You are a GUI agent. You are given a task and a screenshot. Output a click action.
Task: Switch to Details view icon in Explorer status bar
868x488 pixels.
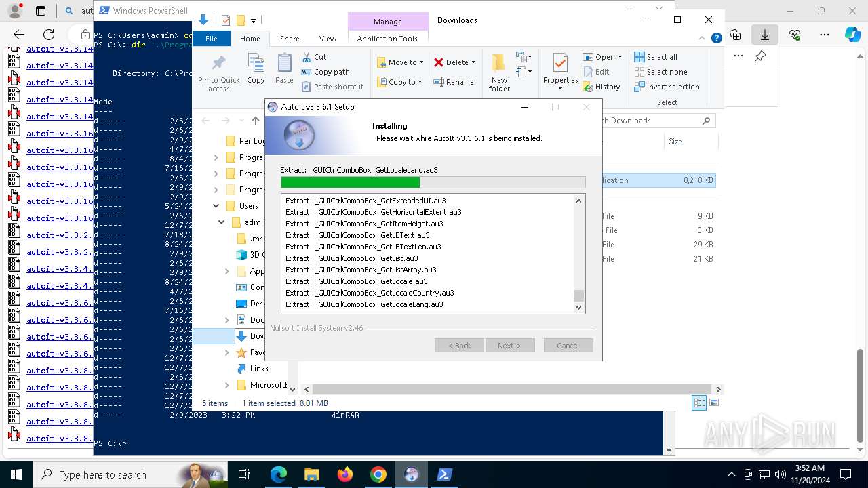(x=699, y=403)
